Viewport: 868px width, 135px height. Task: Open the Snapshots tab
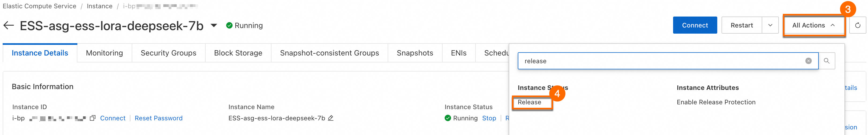click(x=415, y=53)
